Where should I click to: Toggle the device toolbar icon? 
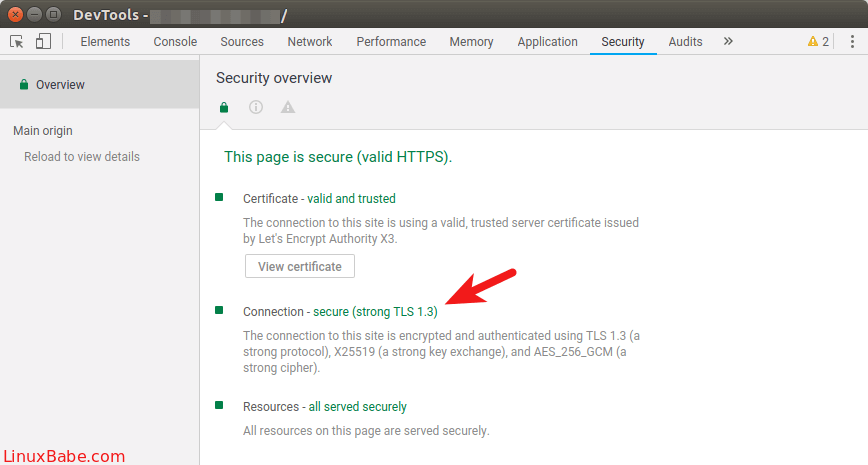[x=43, y=42]
